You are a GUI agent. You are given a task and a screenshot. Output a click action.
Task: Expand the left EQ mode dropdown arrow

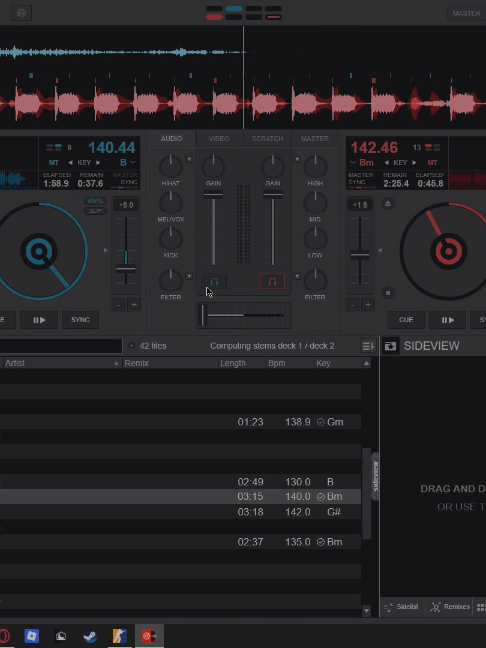[x=189, y=159]
